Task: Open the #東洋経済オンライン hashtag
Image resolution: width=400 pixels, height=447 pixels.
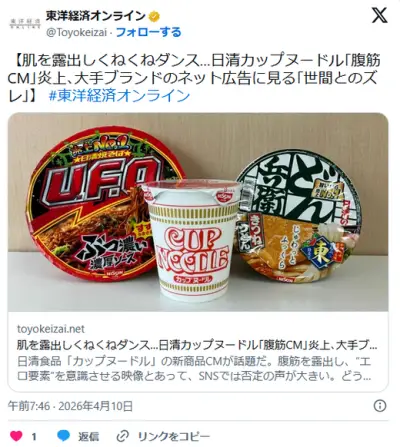Action: pyautogui.click(x=119, y=96)
